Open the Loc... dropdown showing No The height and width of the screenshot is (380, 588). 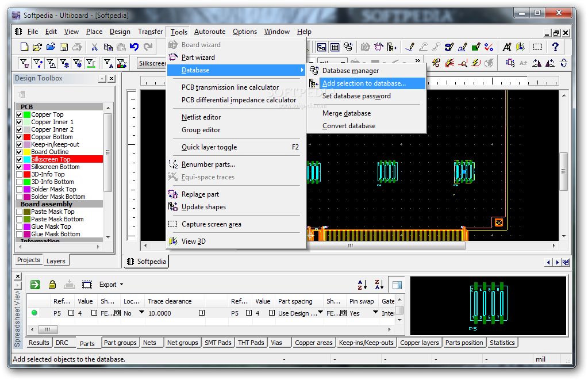coord(141,312)
